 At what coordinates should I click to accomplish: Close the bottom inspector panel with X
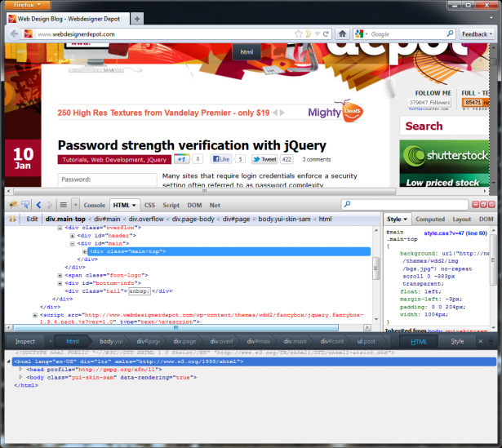(481, 341)
